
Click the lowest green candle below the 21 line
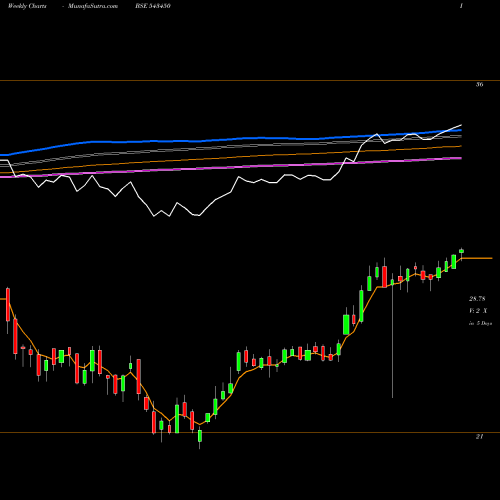coord(200,437)
